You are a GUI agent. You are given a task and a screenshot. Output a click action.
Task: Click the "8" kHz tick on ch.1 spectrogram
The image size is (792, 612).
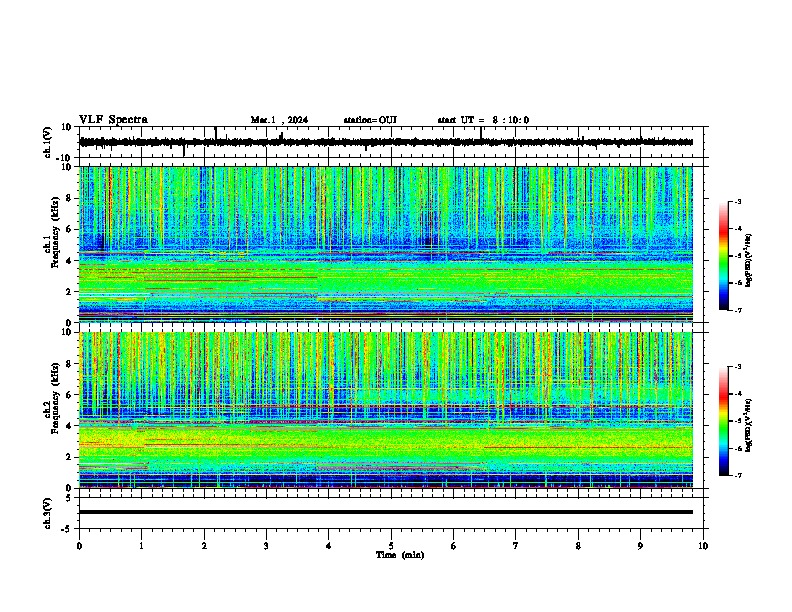coord(69,198)
